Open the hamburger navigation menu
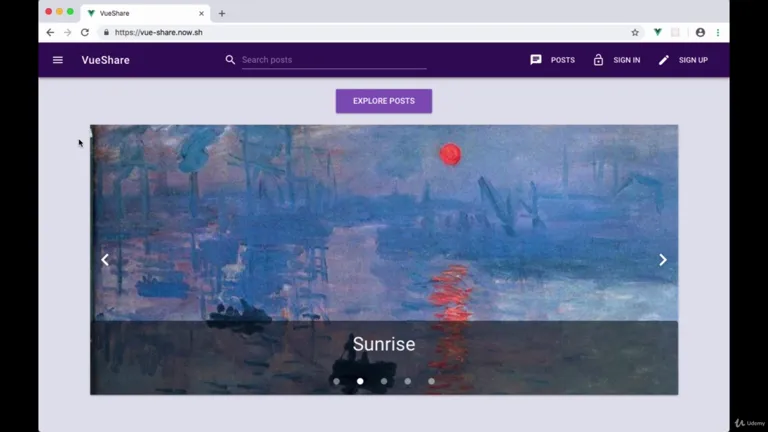The width and height of the screenshot is (768, 432). pos(58,60)
